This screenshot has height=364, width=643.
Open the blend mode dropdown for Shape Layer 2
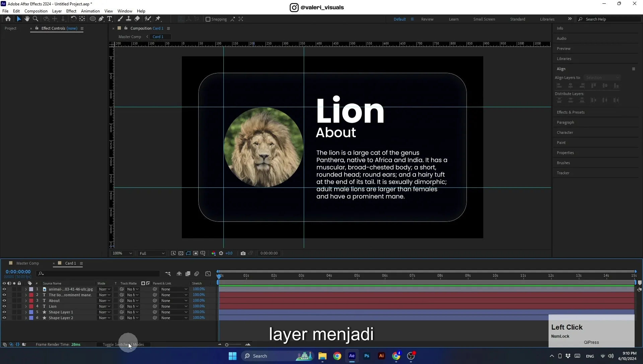(x=104, y=318)
